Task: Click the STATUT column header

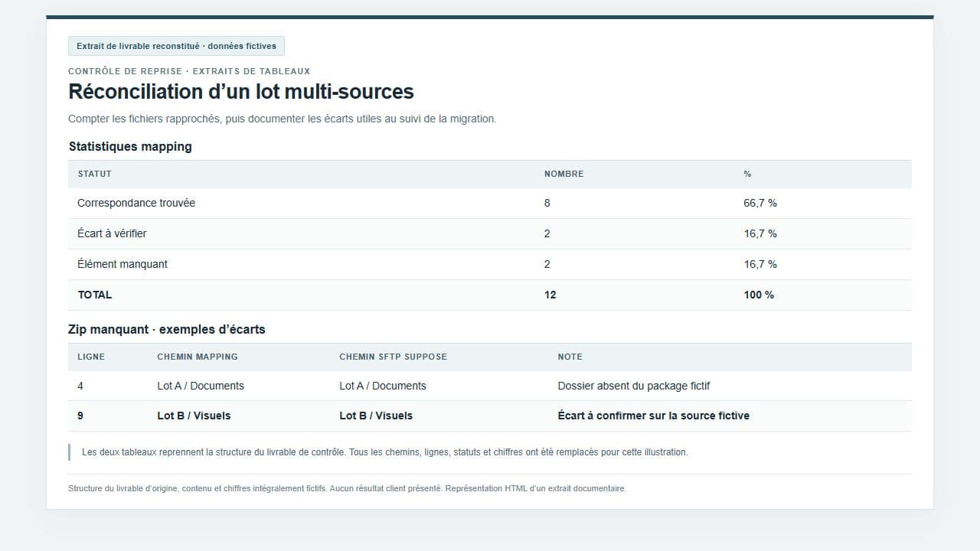Action: [95, 174]
